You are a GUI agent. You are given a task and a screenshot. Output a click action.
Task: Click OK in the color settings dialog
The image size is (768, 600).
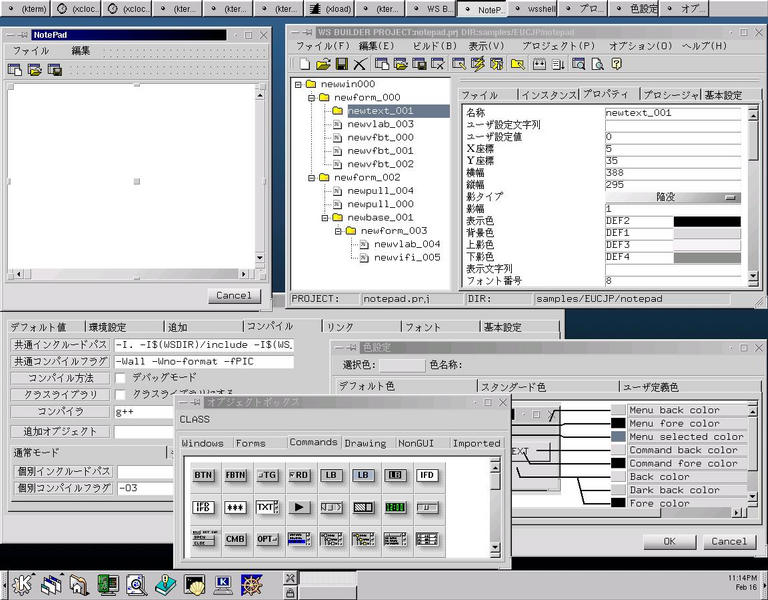pos(669,541)
